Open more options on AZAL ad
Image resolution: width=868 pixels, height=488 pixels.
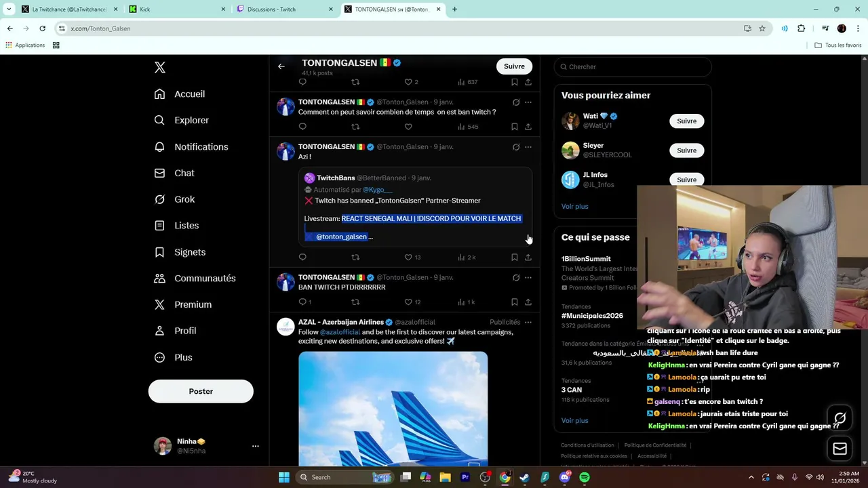click(528, 323)
